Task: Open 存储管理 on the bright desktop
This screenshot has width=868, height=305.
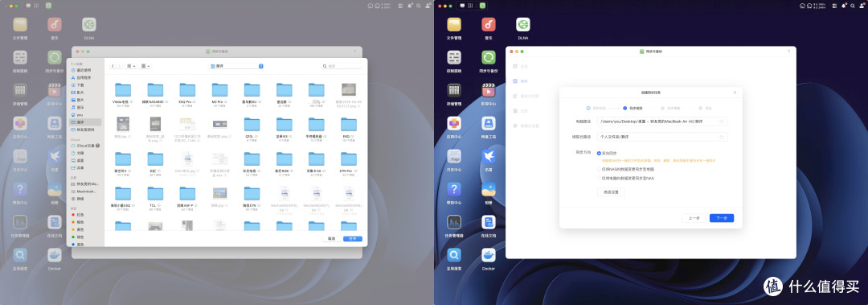Action: 454,90
